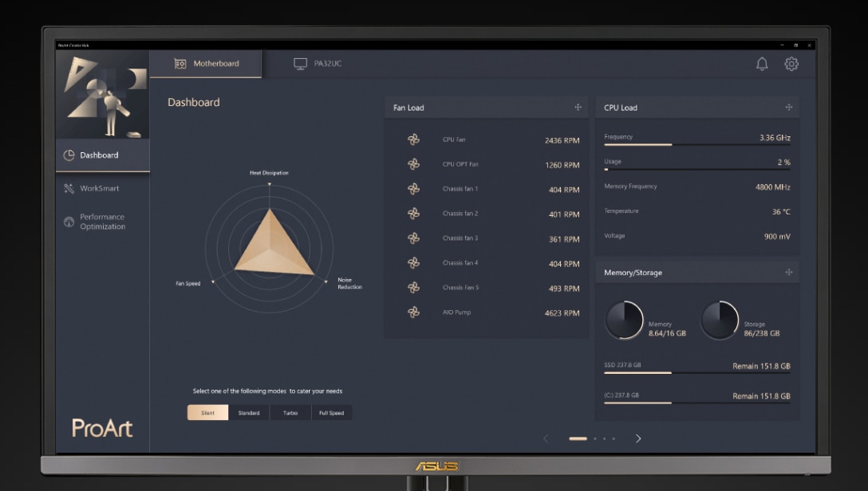Select Standard fan mode
This screenshot has height=491, width=868.
coord(249,413)
